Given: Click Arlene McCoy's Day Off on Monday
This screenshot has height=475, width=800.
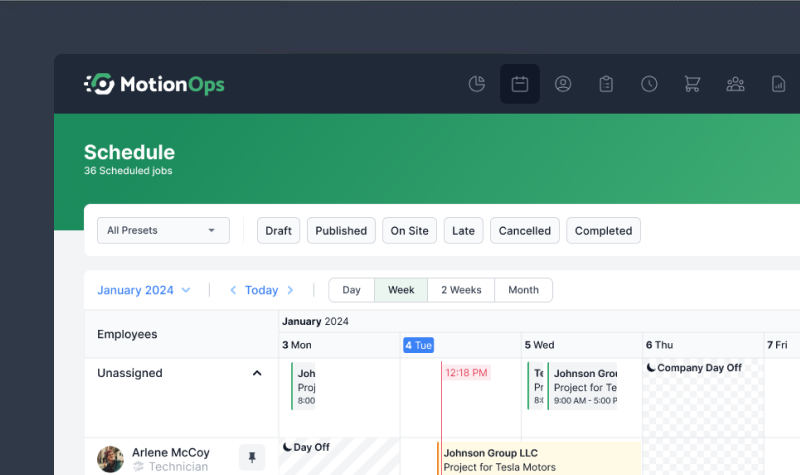Looking at the screenshot, I should pyautogui.click(x=306, y=447).
